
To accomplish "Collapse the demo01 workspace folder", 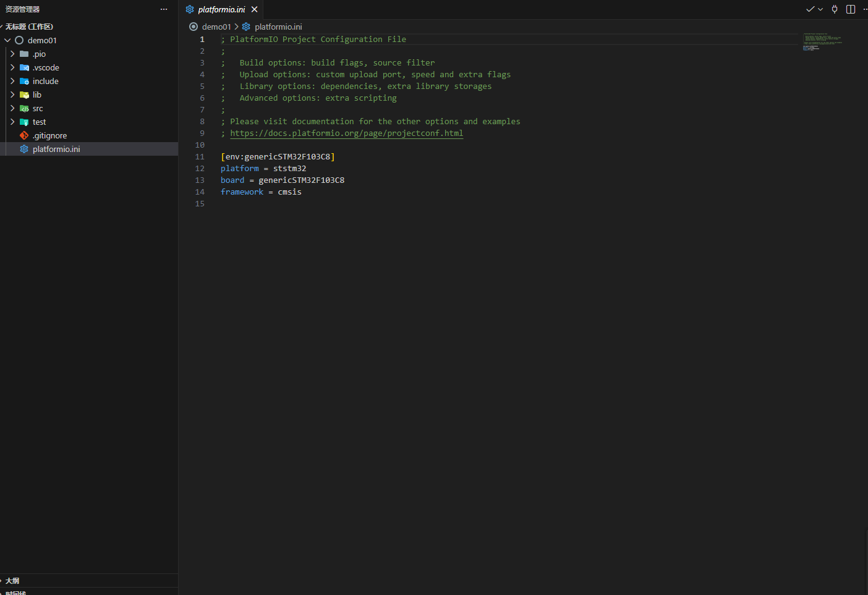I will coord(7,40).
